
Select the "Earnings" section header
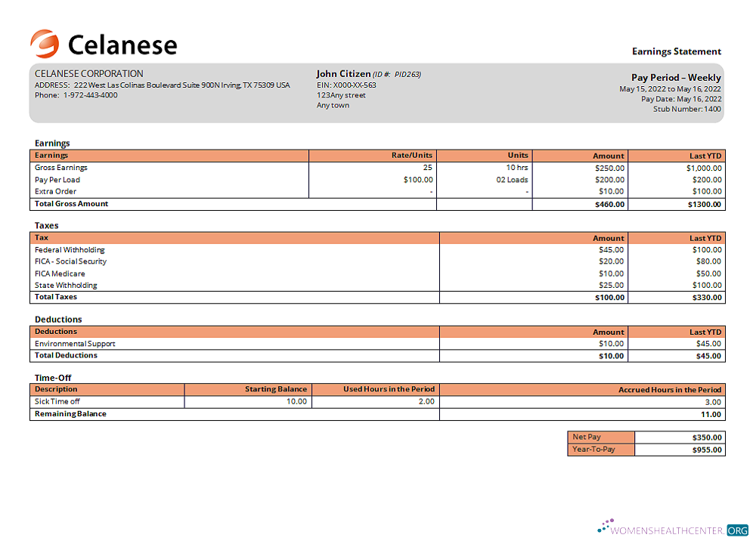point(52,143)
